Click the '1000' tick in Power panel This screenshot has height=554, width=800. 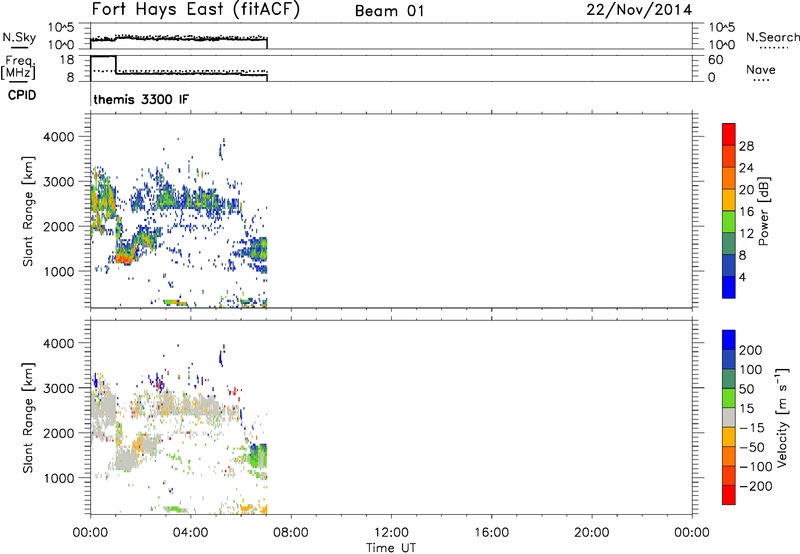(59, 271)
